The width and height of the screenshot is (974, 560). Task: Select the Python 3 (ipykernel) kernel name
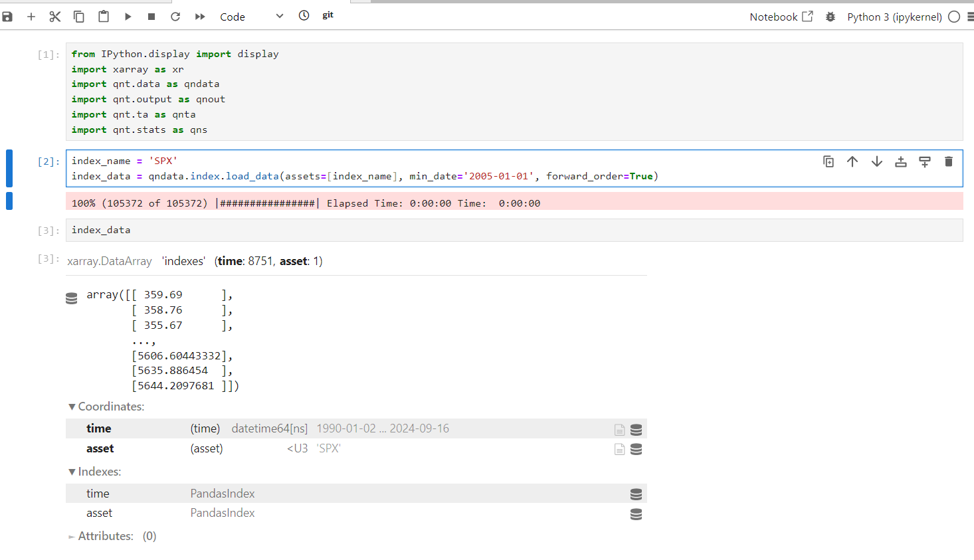(x=894, y=17)
